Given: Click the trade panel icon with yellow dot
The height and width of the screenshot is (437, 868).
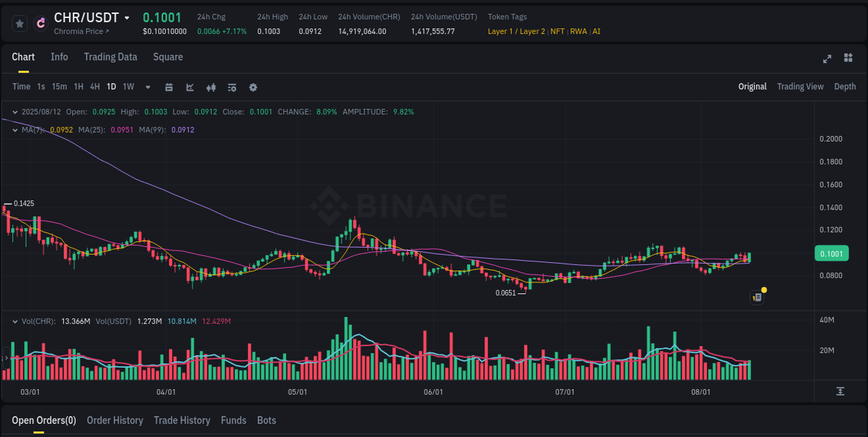Looking at the screenshot, I should tap(757, 297).
